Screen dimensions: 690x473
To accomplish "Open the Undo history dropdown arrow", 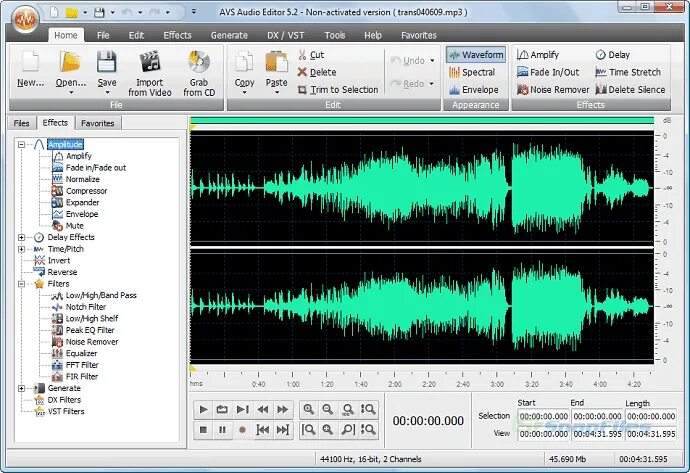I will (x=433, y=60).
